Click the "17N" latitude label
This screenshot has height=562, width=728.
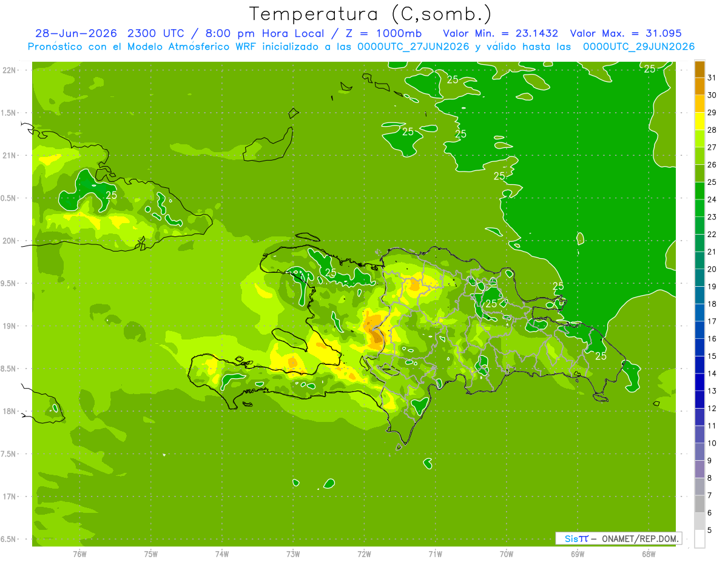(x=10, y=497)
